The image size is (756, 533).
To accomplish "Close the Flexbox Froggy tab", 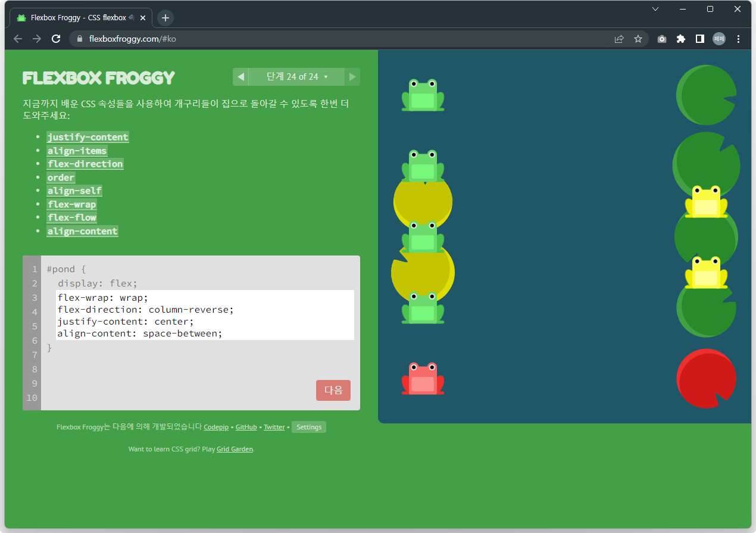I will (143, 18).
